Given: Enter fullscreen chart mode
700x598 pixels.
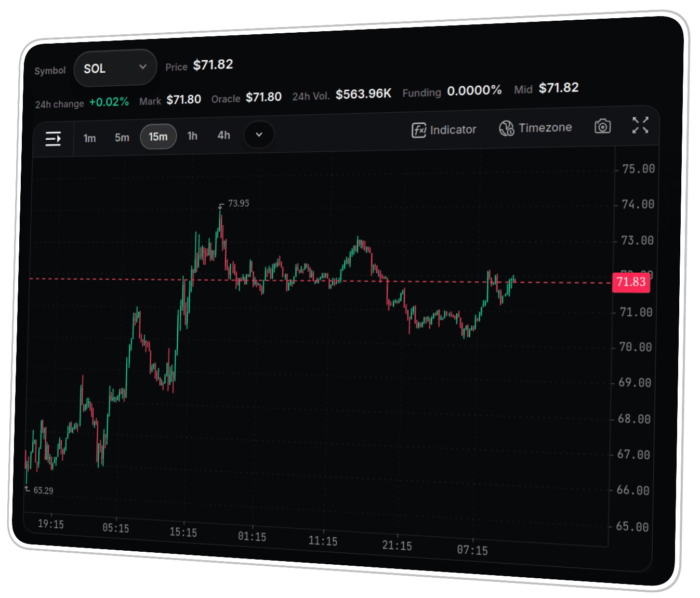Looking at the screenshot, I should 640,125.
